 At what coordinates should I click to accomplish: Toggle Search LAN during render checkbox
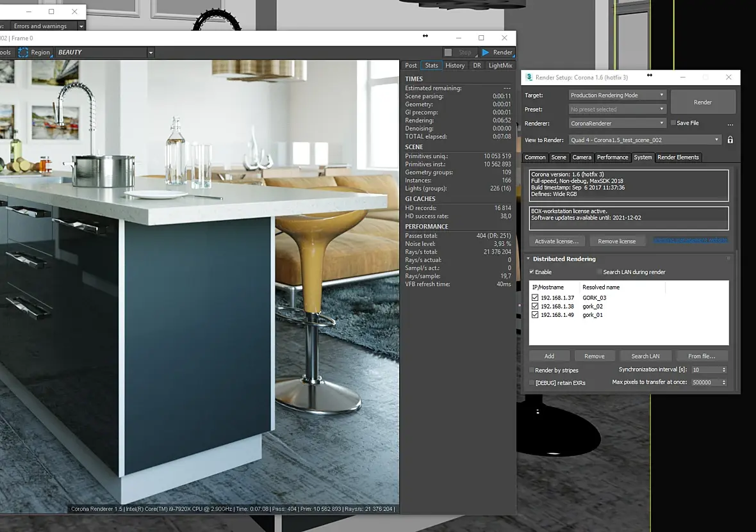click(599, 272)
